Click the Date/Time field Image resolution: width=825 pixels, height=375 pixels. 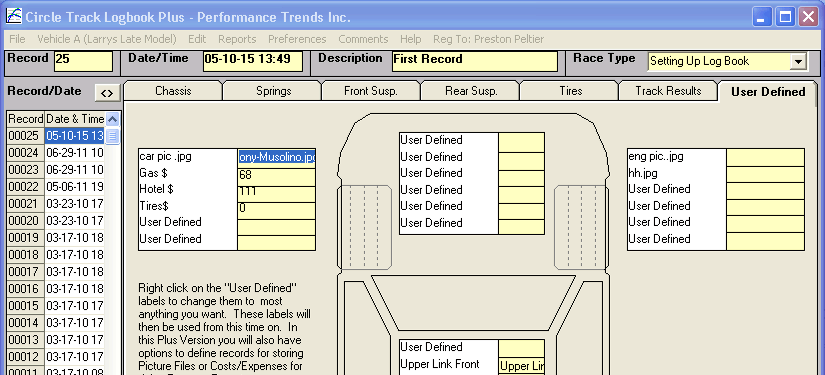[x=253, y=61]
